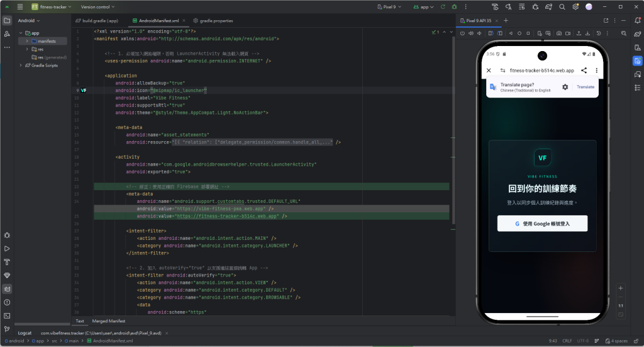Open IDE settings gear icon
Screen dimensions: 644x347
(575, 7)
